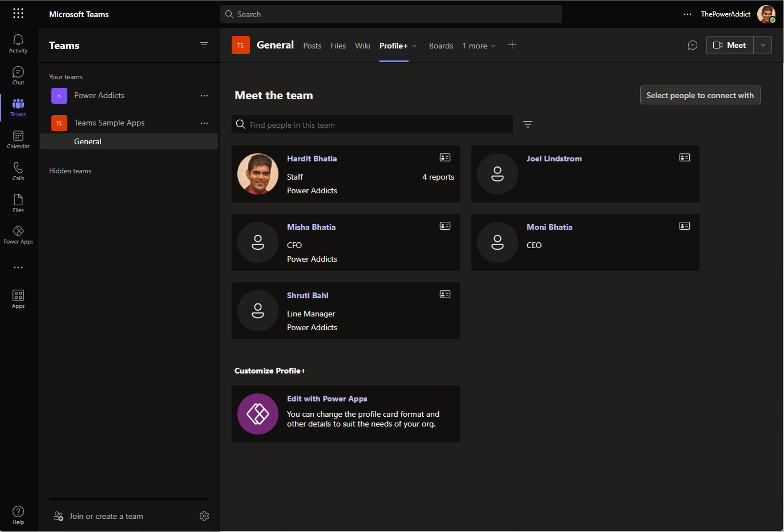The width and height of the screenshot is (784, 532).
Task: Open Calls in the sidebar
Action: point(18,171)
